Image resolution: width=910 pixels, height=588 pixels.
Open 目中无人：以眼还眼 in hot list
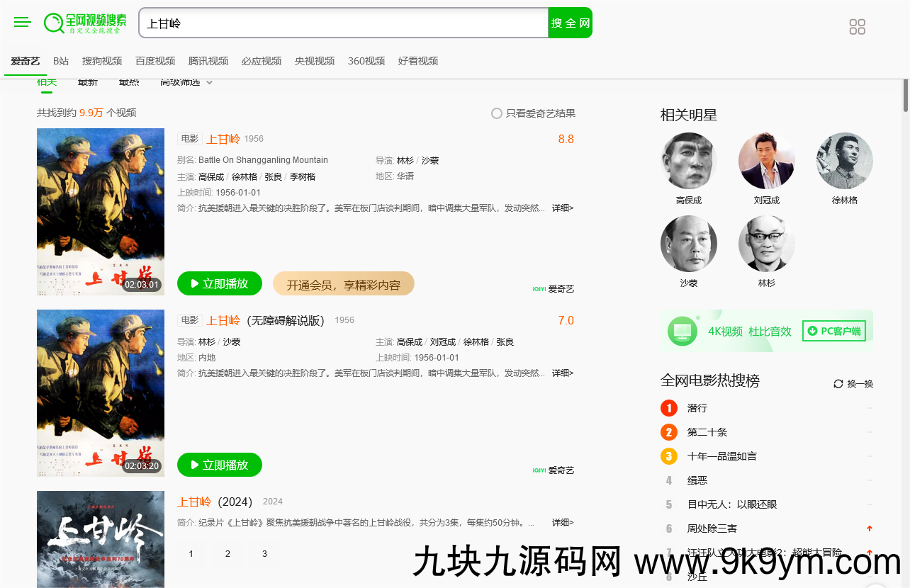pos(732,504)
